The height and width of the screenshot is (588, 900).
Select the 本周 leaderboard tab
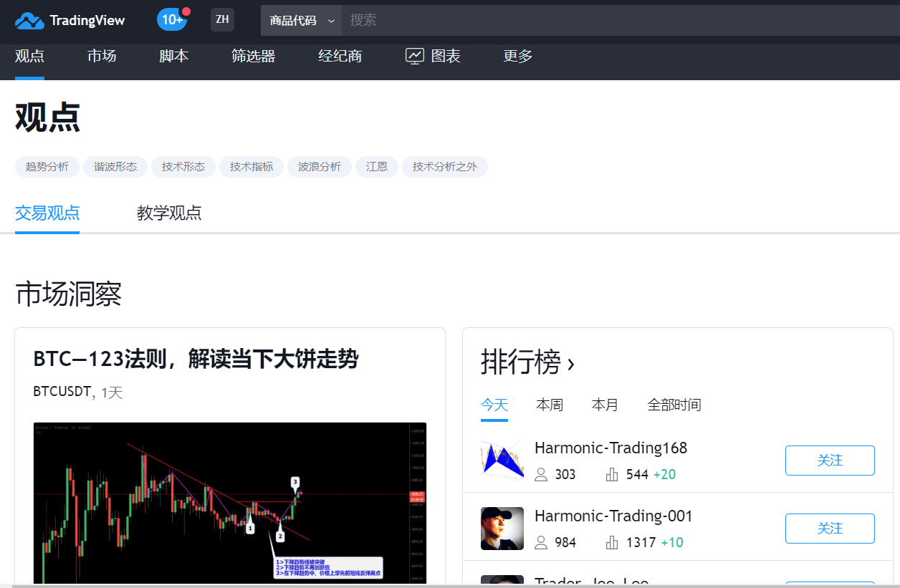coord(550,405)
